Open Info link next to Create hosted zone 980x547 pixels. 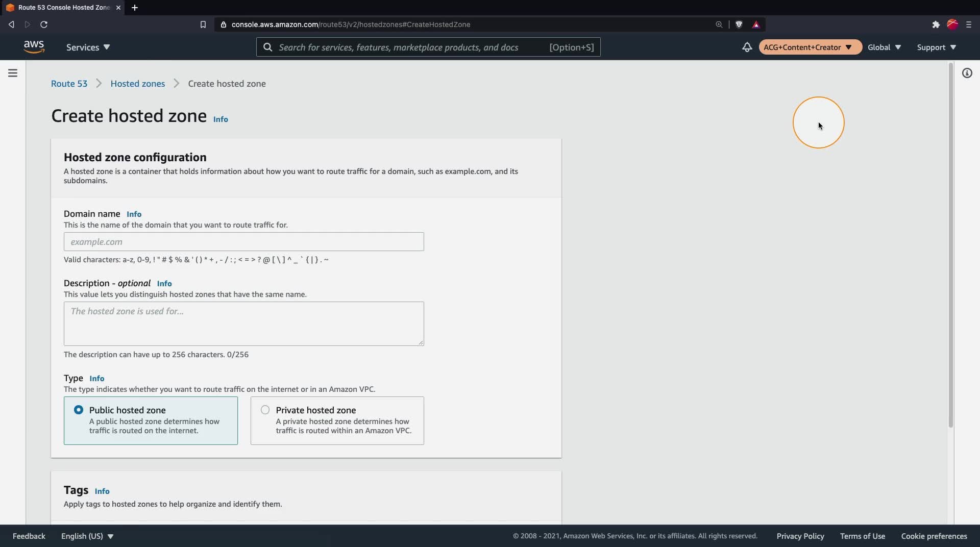pyautogui.click(x=220, y=119)
